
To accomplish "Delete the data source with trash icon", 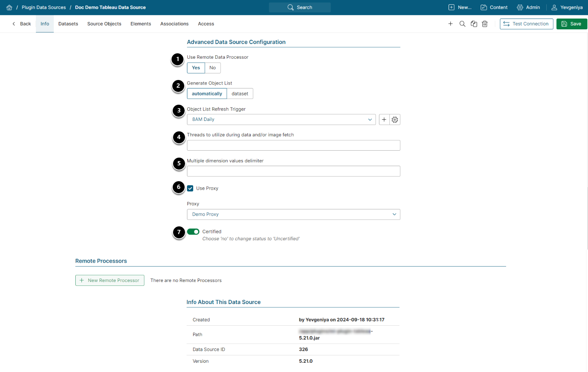I will pyautogui.click(x=485, y=24).
